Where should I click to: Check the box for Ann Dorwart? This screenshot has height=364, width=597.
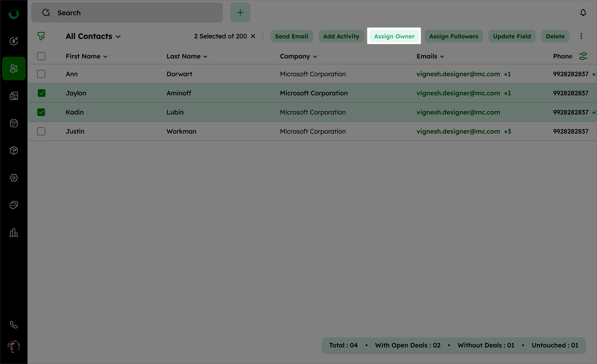[x=41, y=74]
